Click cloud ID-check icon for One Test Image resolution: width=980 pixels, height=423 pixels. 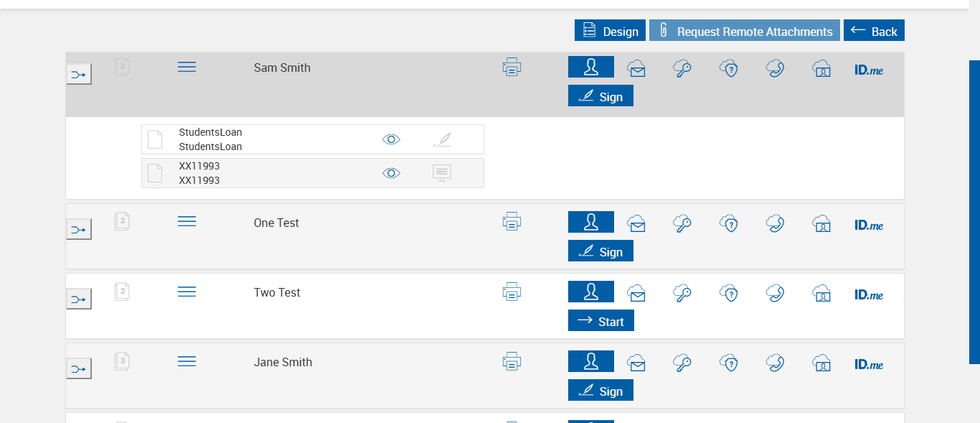click(821, 223)
